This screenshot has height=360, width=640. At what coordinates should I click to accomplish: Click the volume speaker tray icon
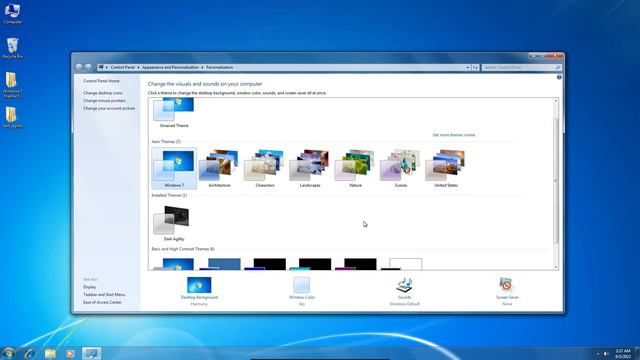tap(606, 353)
